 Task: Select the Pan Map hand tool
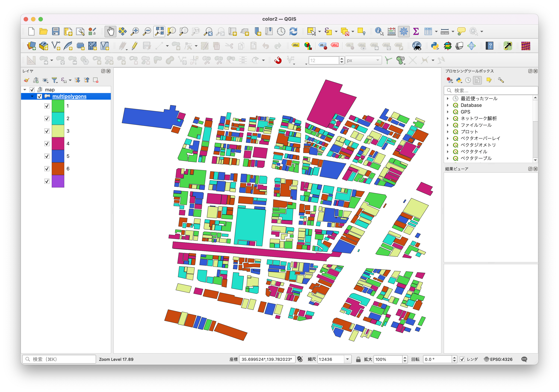pyautogui.click(x=110, y=31)
